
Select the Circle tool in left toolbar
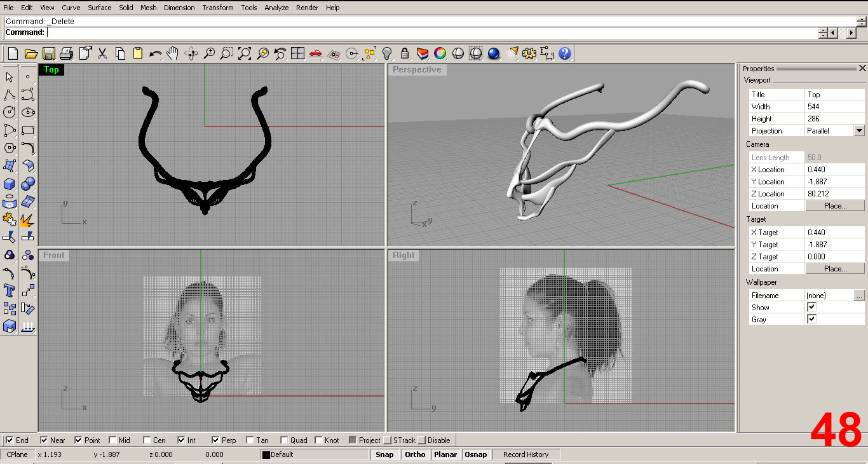click(x=10, y=113)
